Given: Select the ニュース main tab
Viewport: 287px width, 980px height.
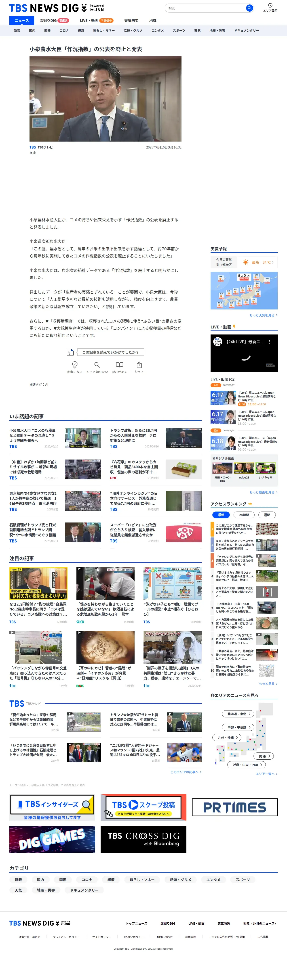Looking at the screenshot, I should click(22, 21).
